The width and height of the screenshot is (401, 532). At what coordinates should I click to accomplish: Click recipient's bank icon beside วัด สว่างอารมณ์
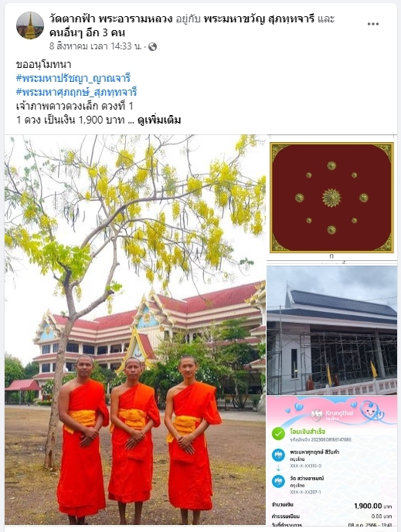coord(278,481)
